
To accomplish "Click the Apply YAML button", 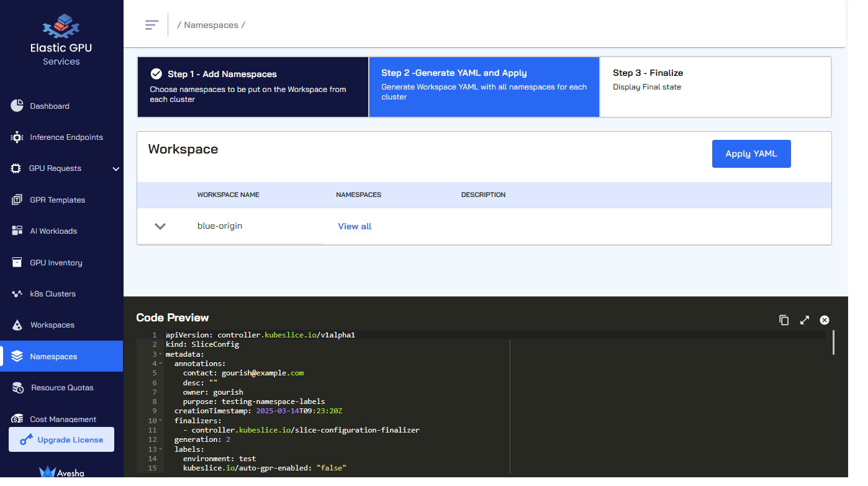I will 751,154.
